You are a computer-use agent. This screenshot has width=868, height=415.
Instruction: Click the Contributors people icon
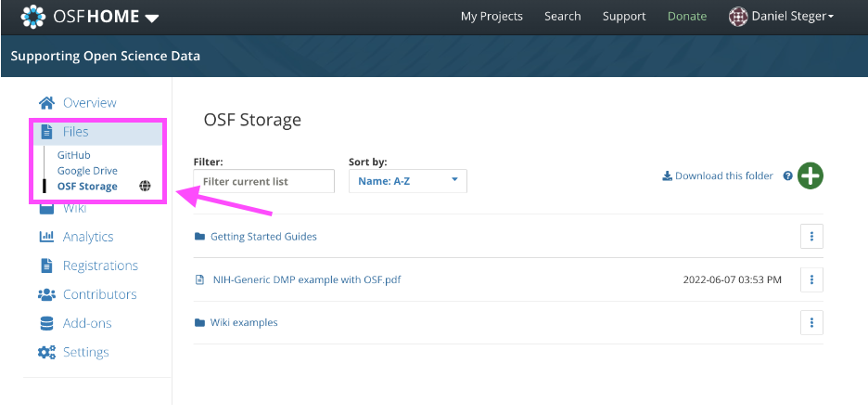[x=46, y=294]
